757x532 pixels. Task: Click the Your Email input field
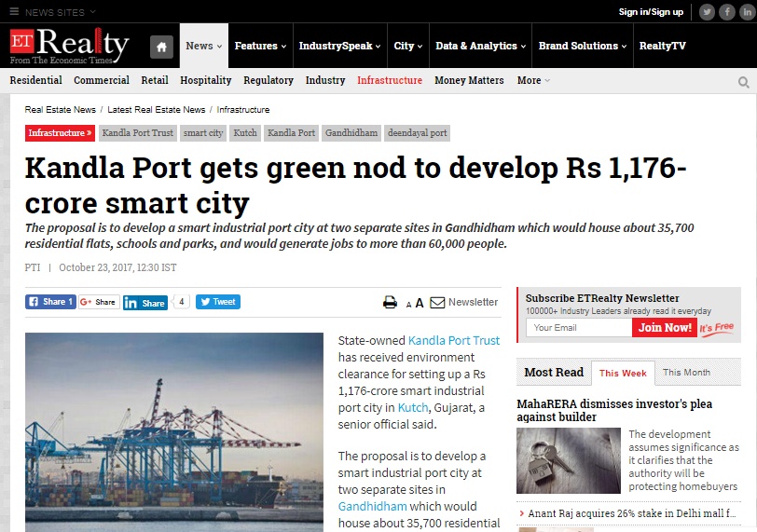[579, 328]
